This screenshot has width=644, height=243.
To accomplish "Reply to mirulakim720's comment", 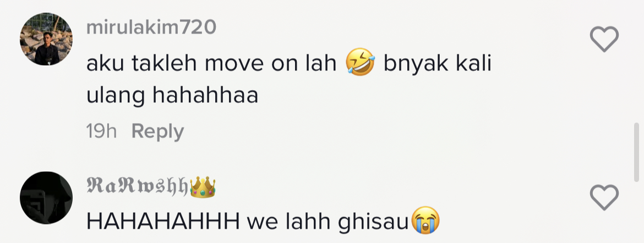I will coord(158,132).
